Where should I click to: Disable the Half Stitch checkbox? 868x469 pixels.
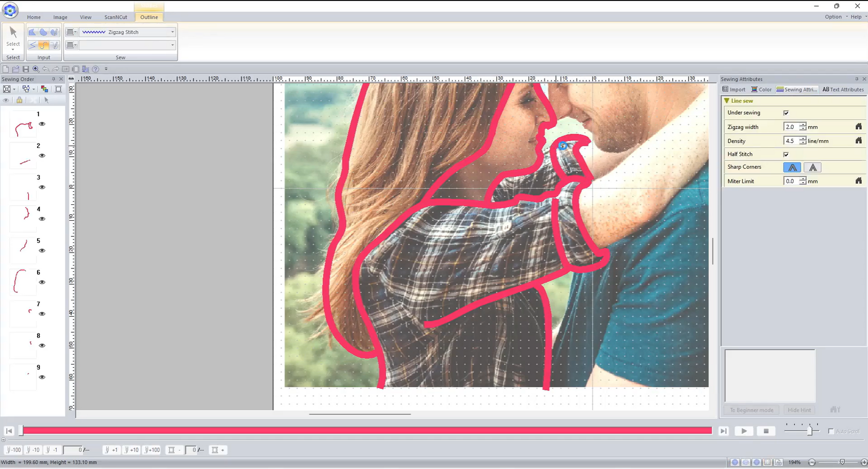786,154
